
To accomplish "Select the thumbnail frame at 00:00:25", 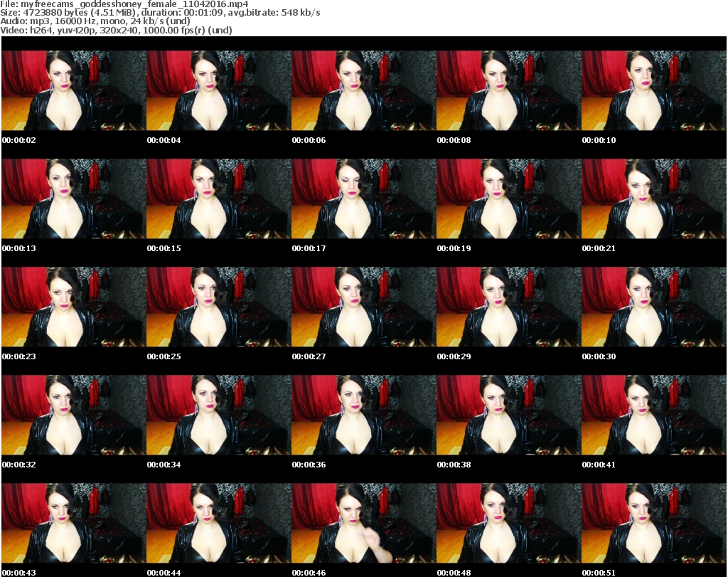I will [x=219, y=307].
